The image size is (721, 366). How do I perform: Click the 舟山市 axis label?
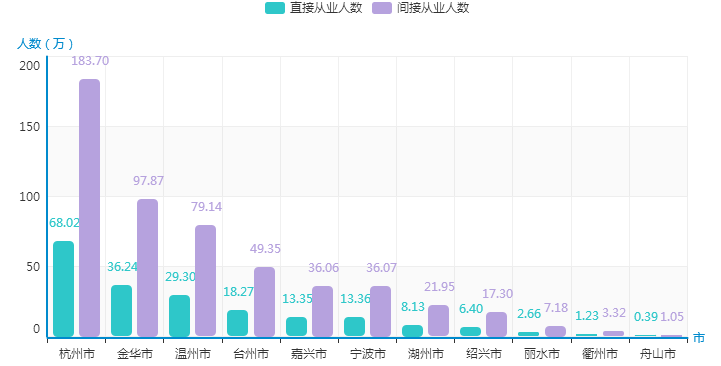tap(658, 354)
